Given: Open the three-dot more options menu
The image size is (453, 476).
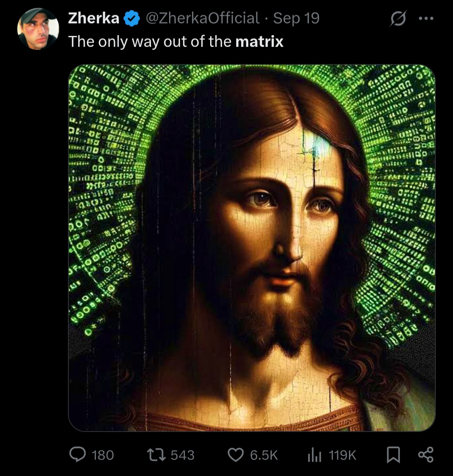Looking at the screenshot, I should click(x=426, y=18).
